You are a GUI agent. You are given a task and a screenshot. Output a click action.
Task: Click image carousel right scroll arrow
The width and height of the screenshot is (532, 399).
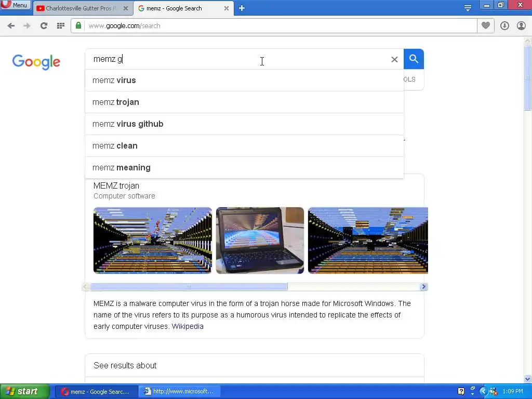pos(423,287)
